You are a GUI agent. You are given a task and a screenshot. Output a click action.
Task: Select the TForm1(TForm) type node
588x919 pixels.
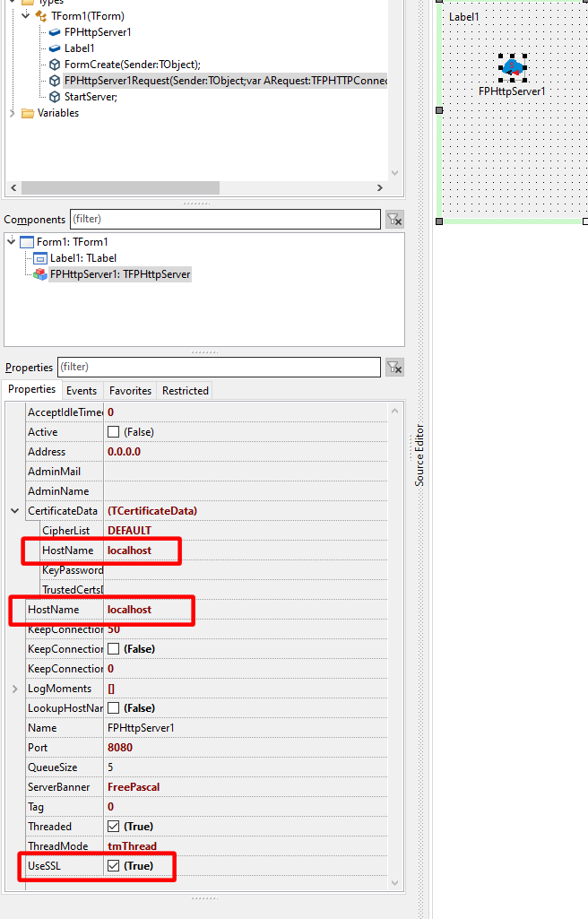(87, 16)
